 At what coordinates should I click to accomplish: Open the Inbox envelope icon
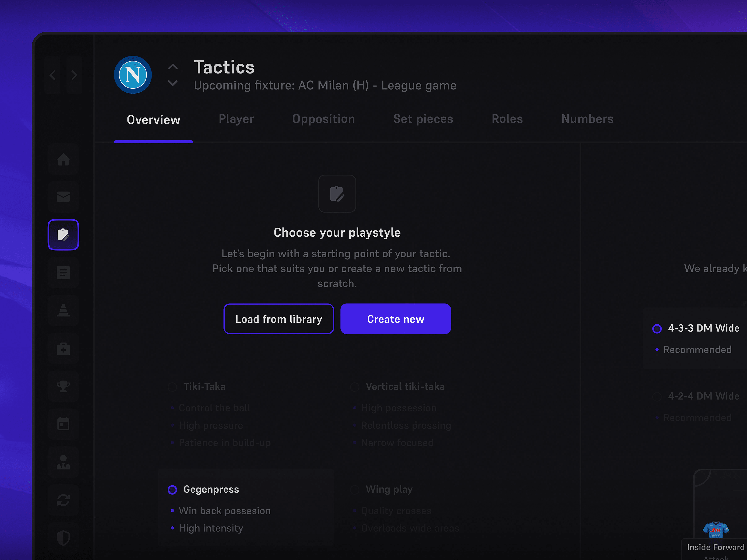(x=63, y=197)
